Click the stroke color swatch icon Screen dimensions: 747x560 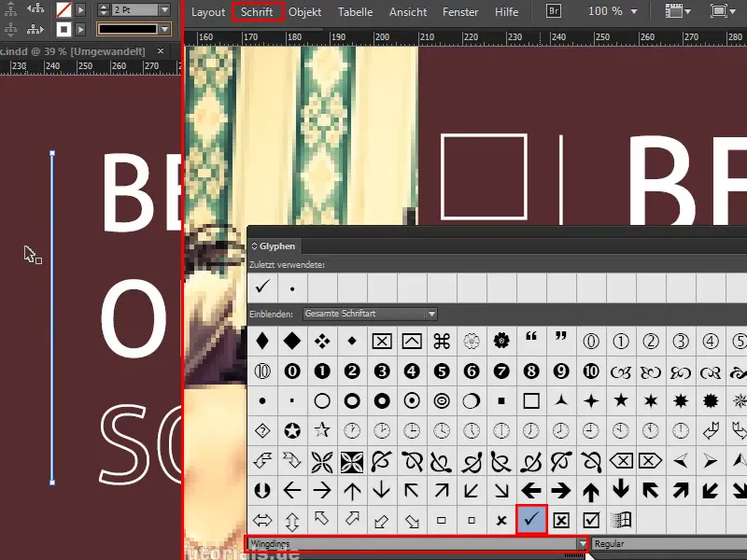click(x=63, y=30)
